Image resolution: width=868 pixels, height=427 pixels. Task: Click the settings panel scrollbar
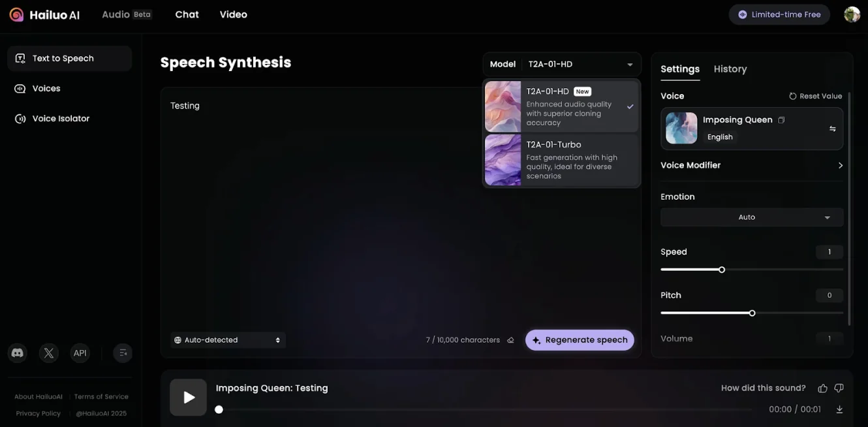[x=849, y=209]
